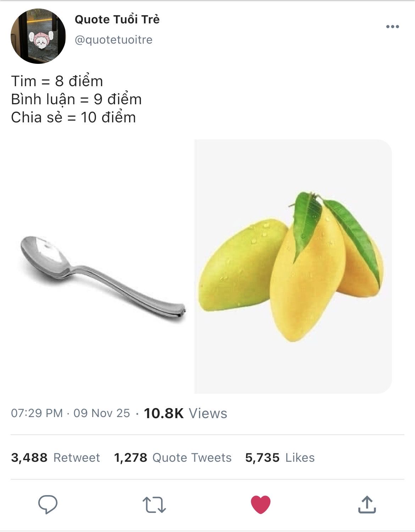This screenshot has width=415, height=532.
Task: Open the @quotetuoitre handle link
Action: coord(114,40)
